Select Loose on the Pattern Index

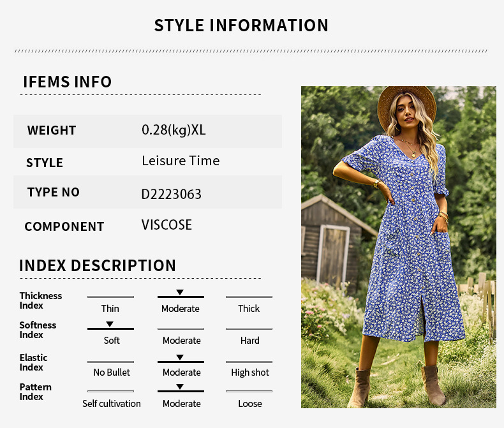point(250,404)
